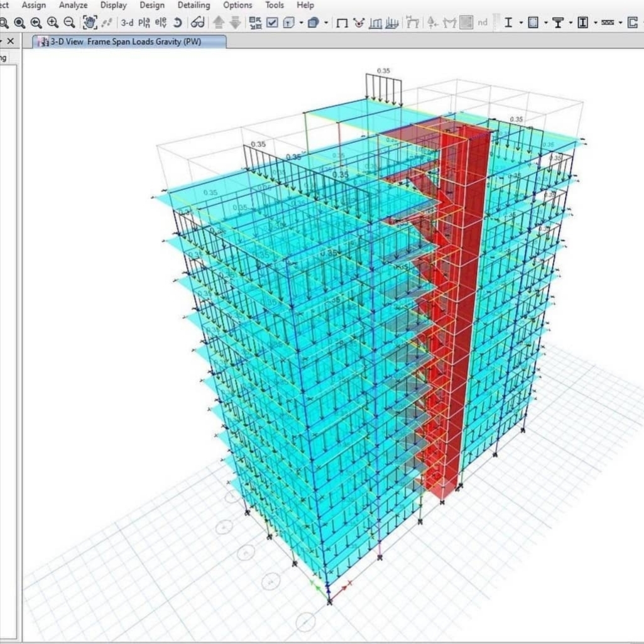
Task: Expand the composite beam design dropdown
Action: pyautogui.click(x=570, y=23)
